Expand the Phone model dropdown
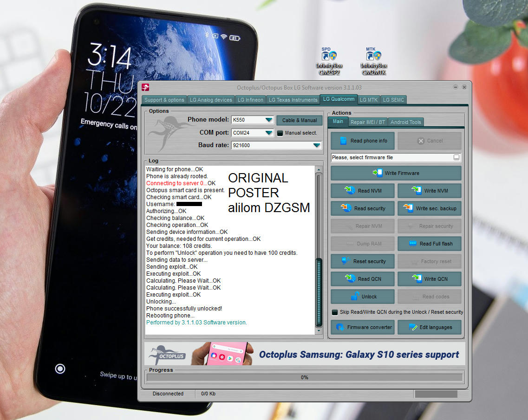The image size is (528, 420). (x=269, y=120)
